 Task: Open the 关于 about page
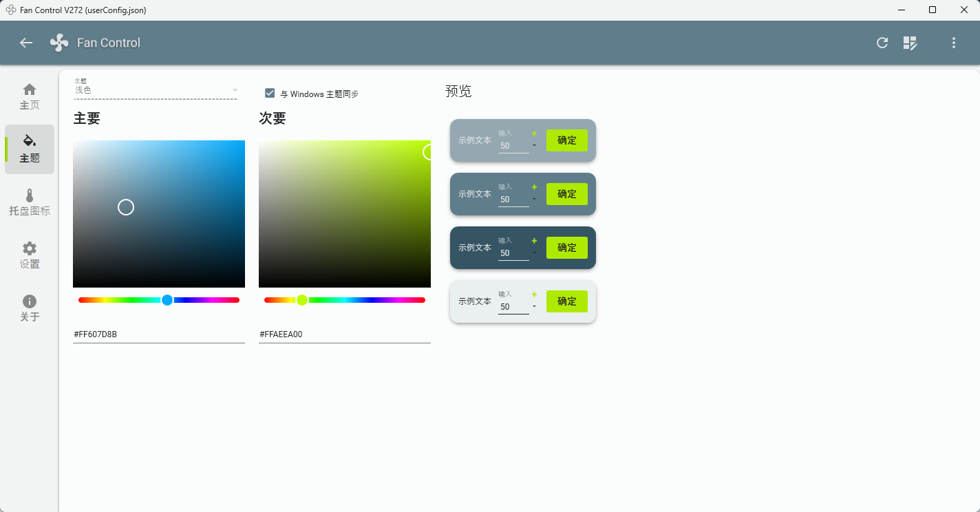coord(30,308)
